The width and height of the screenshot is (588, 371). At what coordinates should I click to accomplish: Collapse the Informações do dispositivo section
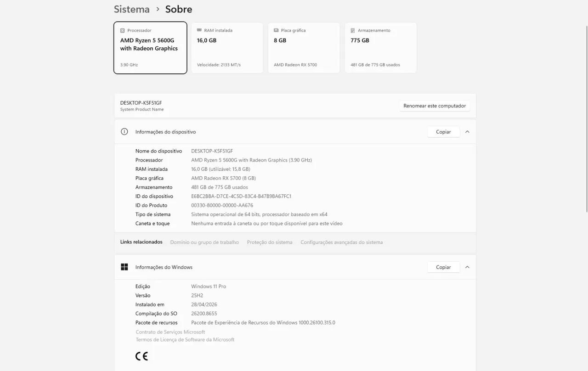point(467,132)
